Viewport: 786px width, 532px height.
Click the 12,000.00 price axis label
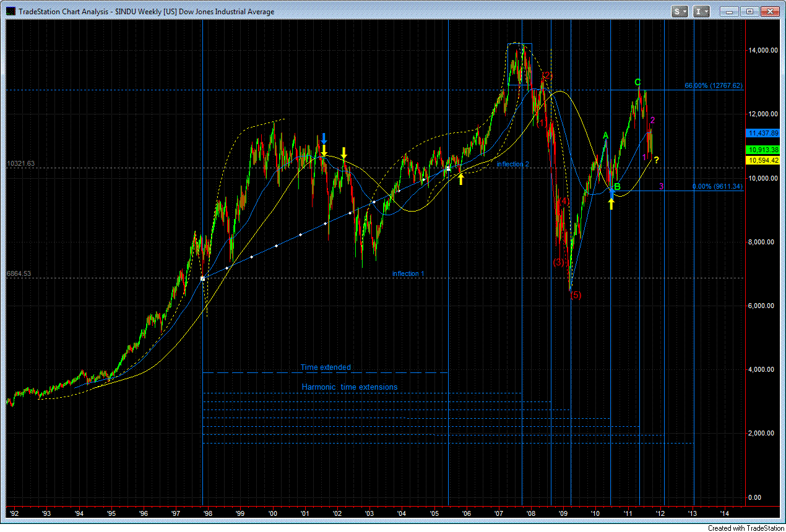coord(763,114)
